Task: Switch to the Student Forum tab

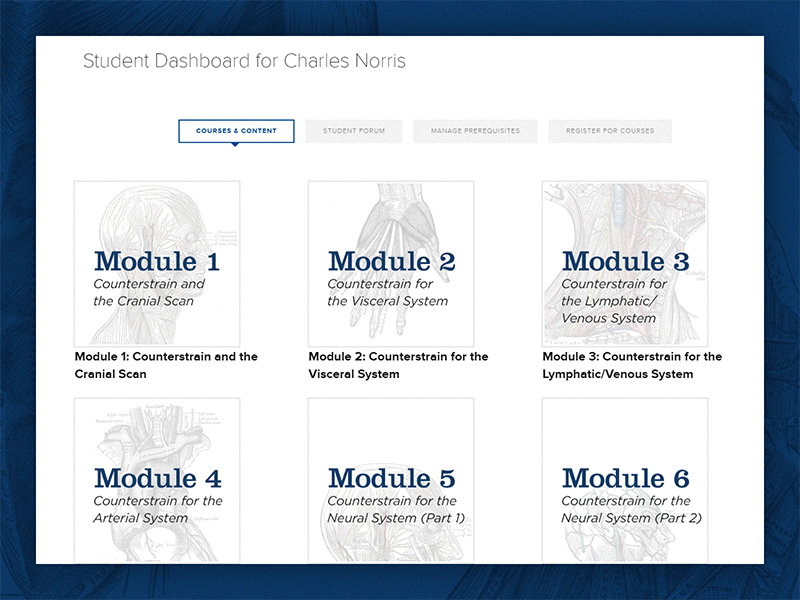Action: click(x=355, y=131)
